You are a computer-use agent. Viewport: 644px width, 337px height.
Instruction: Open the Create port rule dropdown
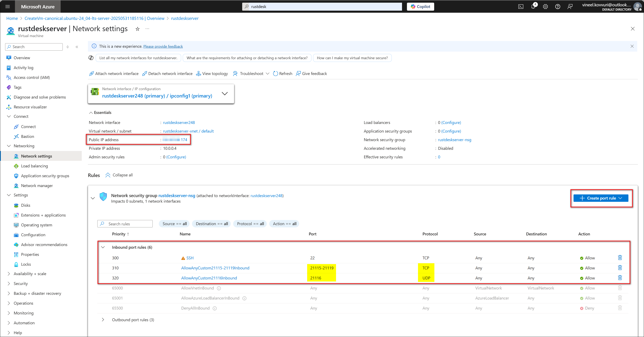pos(620,198)
